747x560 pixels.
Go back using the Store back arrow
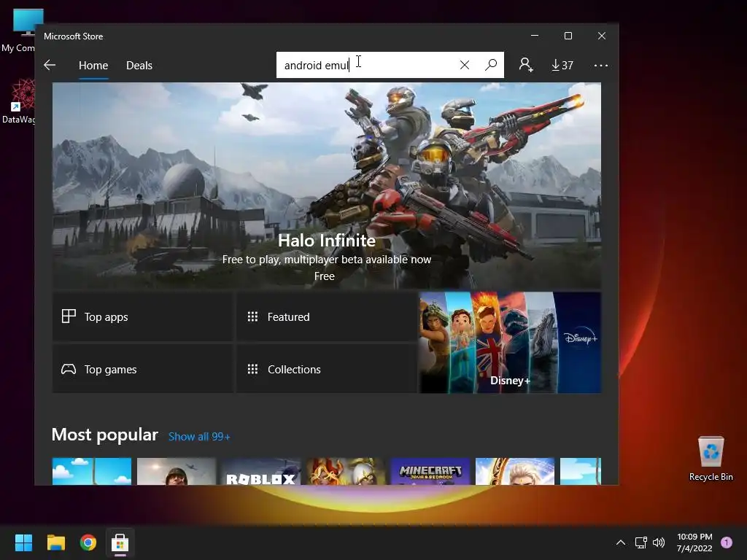[50, 65]
